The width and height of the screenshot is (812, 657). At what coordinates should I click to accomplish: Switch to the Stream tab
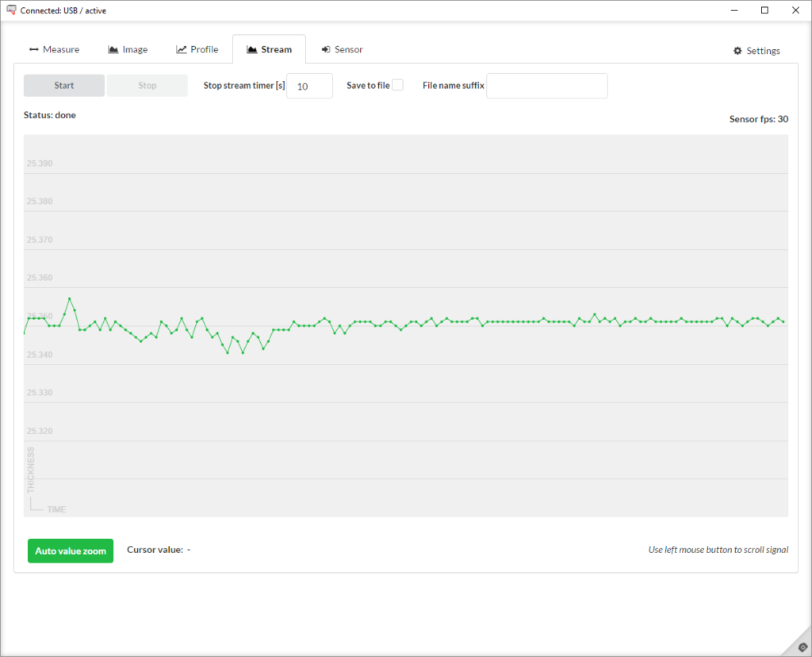click(269, 49)
